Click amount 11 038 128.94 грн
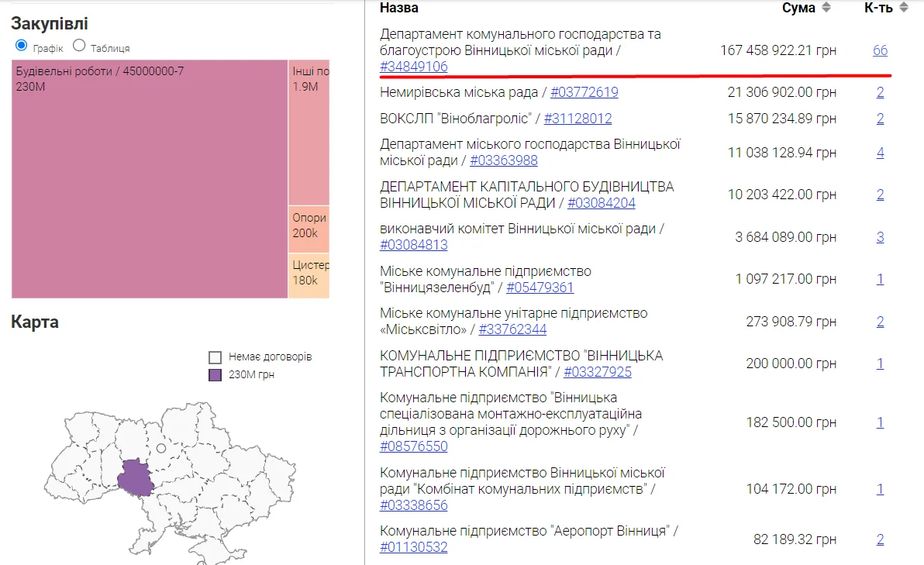 [782, 153]
